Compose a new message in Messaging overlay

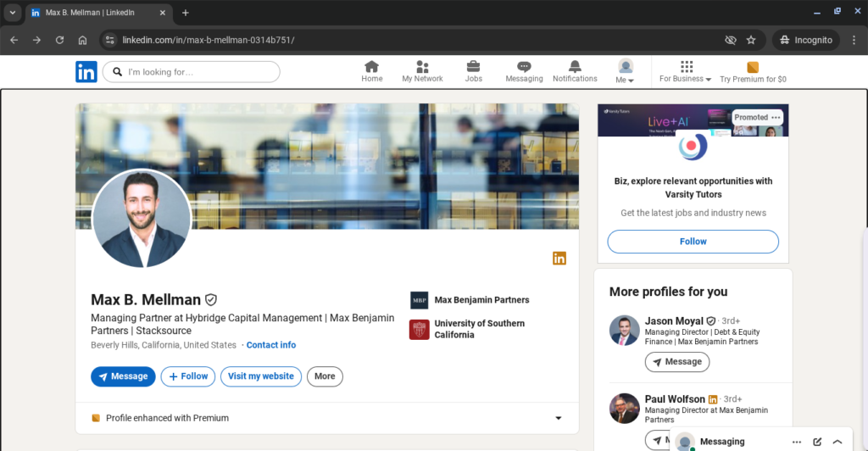(x=817, y=442)
